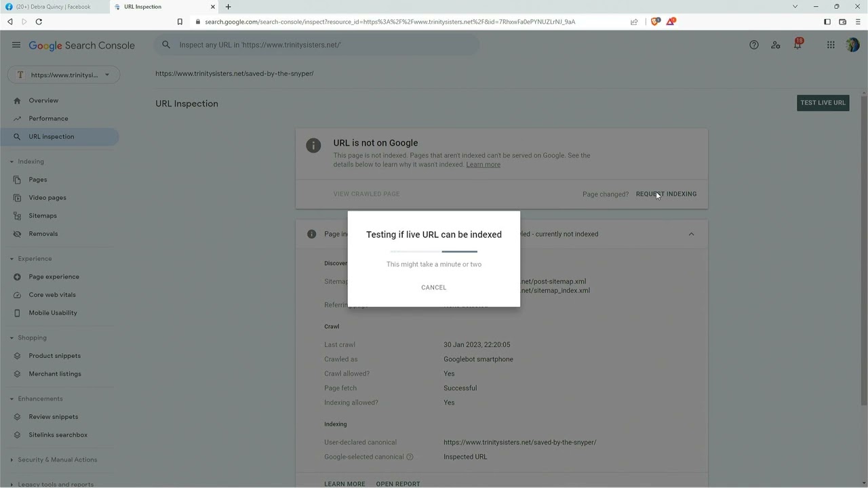Click REQUEST INDEXING
868x488 pixels.
[x=666, y=194]
